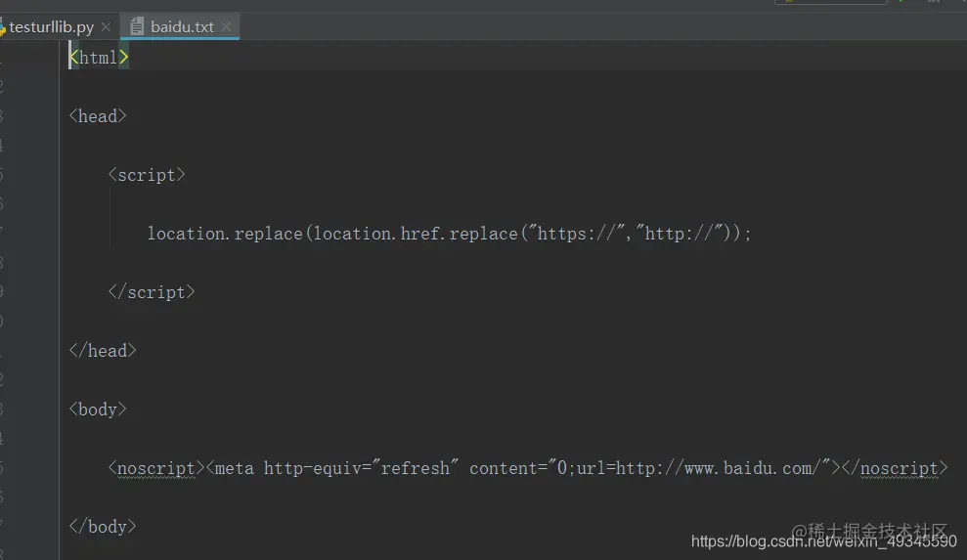The width and height of the screenshot is (967, 560).
Task: Click the closing </script> tag
Action: click(x=152, y=291)
